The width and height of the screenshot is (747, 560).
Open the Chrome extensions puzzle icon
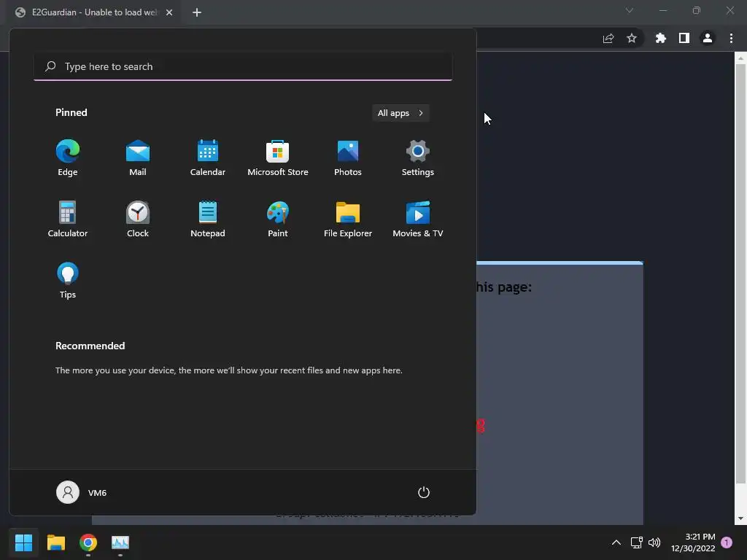661,38
